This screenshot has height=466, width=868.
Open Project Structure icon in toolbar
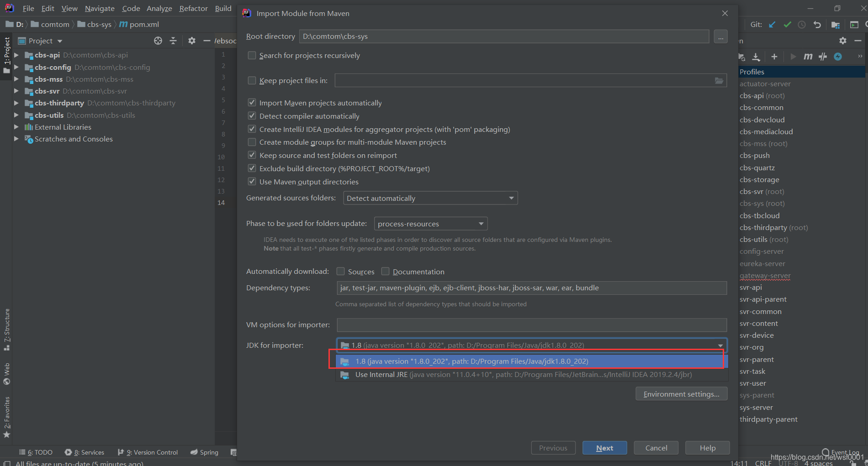tap(836, 25)
